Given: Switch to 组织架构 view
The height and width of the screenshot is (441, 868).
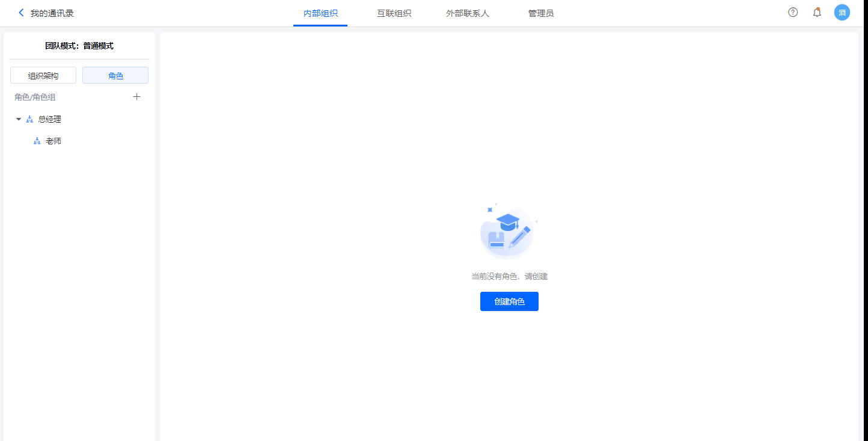Looking at the screenshot, I should point(43,75).
